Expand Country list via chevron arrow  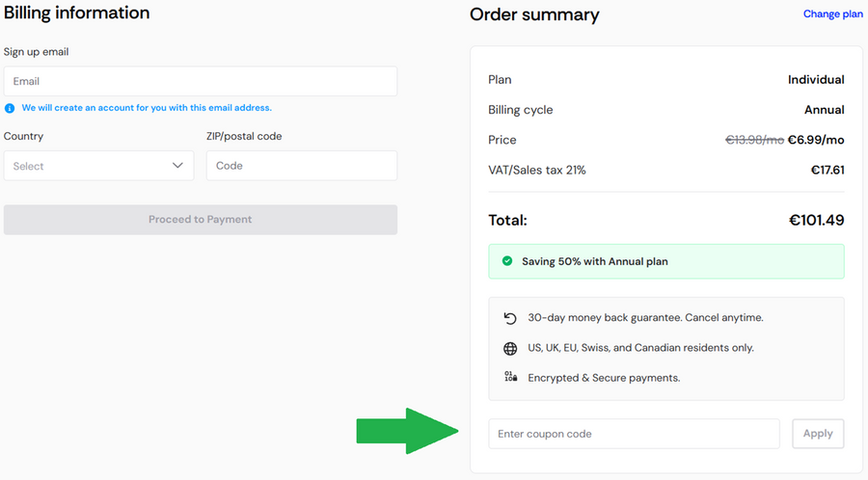click(177, 166)
